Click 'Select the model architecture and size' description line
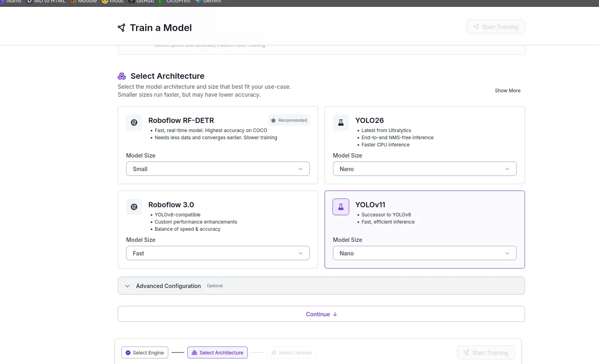This screenshot has height=364, width=599. click(204, 87)
